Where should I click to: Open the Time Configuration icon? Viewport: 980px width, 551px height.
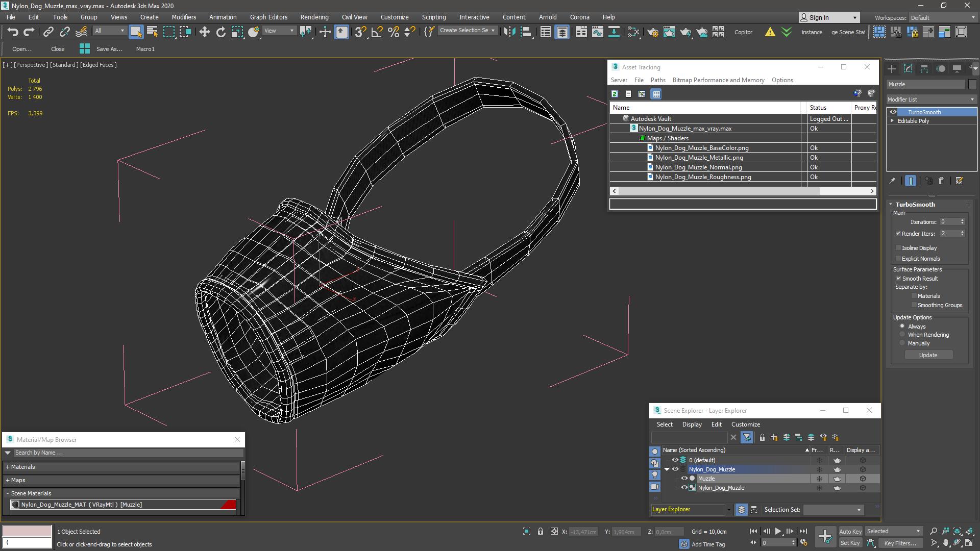(803, 543)
